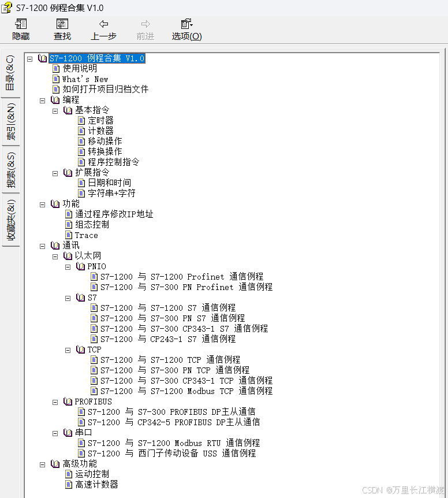Open S7-1200 与 S7-1200 Profinet 通信例程
Screen dimensions: 448x498
[182, 277]
